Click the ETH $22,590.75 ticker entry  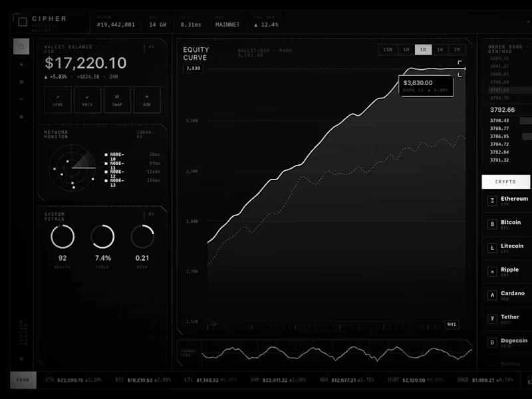point(74,380)
